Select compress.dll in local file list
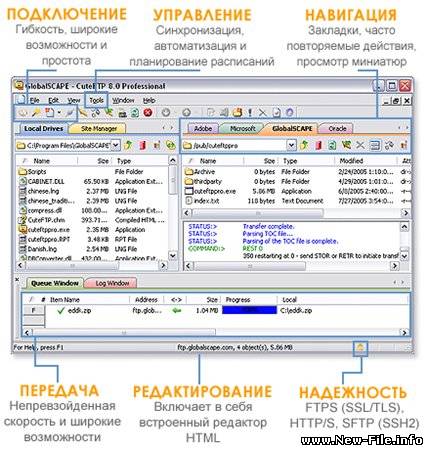Screen dimensions: 428x450 [45, 210]
